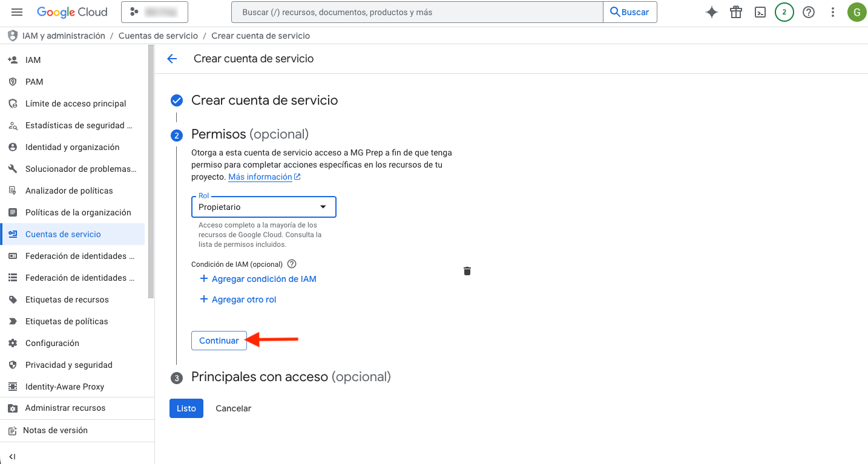Screen dimensions: 868x464
Task: Open the main navigation hamburger menu
Action: [x=17, y=12]
